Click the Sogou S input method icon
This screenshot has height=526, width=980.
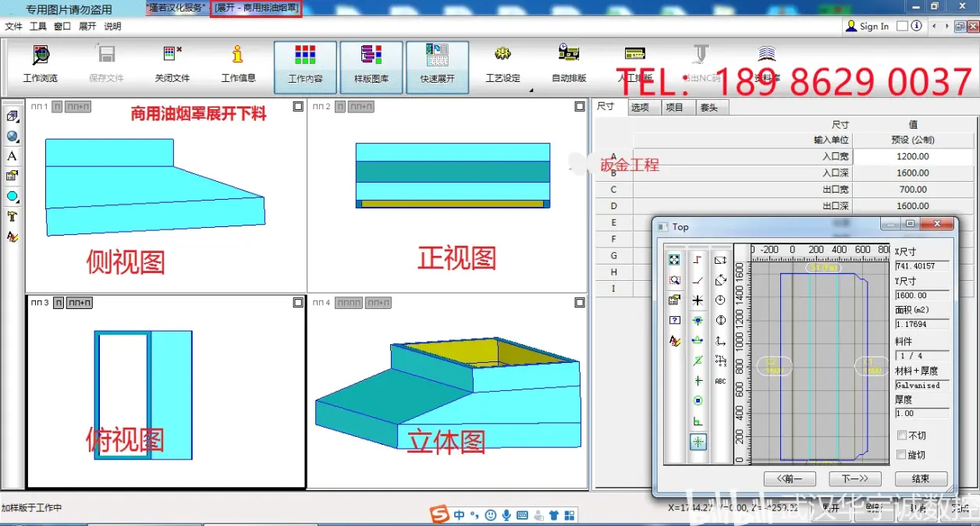440,515
